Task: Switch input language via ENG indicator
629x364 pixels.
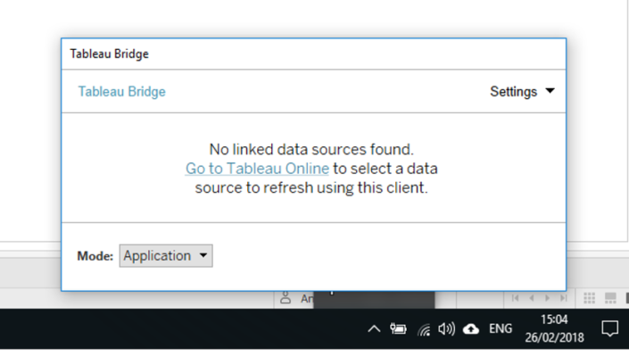Action: click(x=501, y=328)
